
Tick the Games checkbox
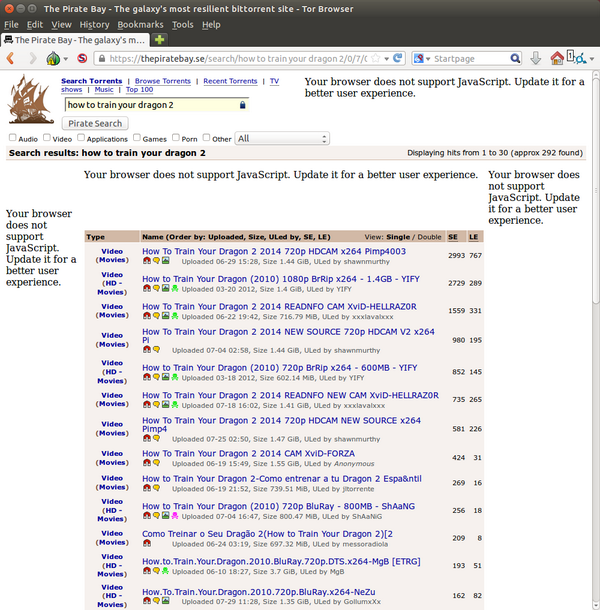tap(137, 137)
